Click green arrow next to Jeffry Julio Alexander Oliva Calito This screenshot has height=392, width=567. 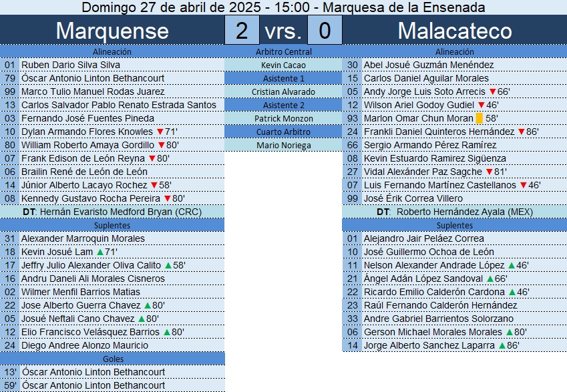(168, 266)
